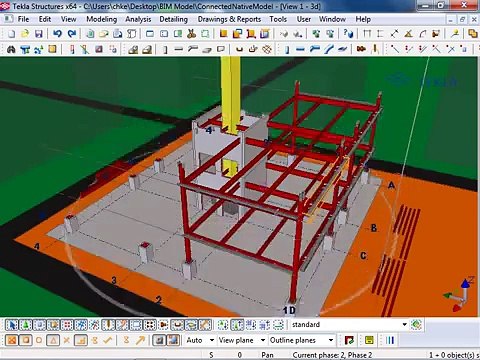Viewport: 480px width, 360px height.
Task: Click the Inquire object question mark icon
Action: (x=348, y=33)
